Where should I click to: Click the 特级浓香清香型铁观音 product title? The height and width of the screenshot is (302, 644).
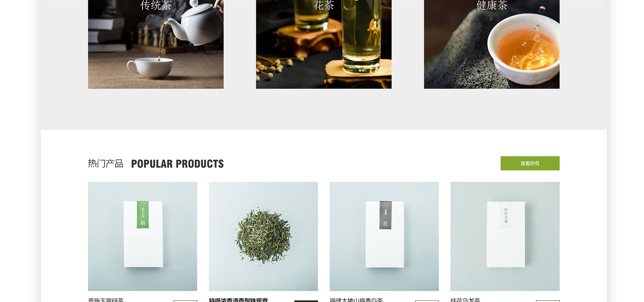coord(238,300)
